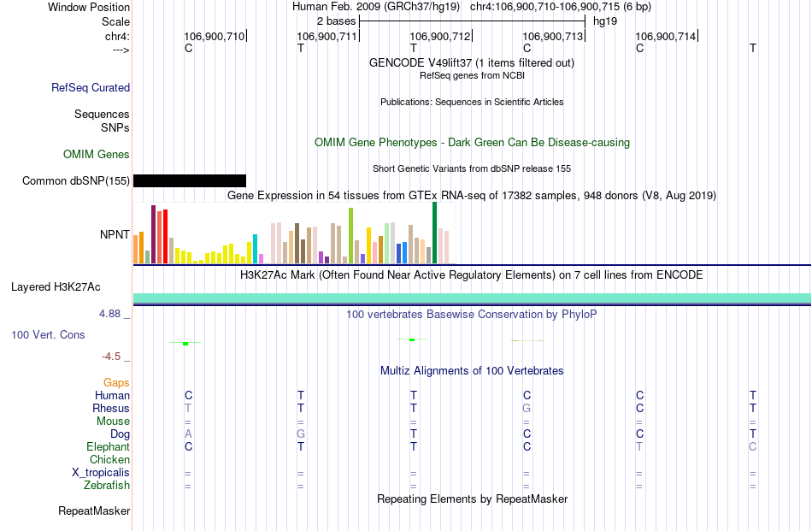Screen dimensions: 812x531
Task: Click the Window Position label
Action: pyautogui.click(x=89, y=7)
